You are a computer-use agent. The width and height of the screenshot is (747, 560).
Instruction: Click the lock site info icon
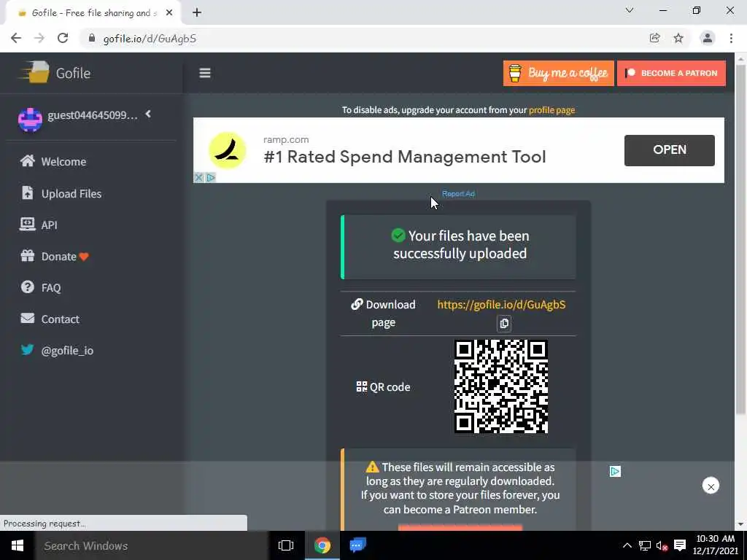pos(92,38)
